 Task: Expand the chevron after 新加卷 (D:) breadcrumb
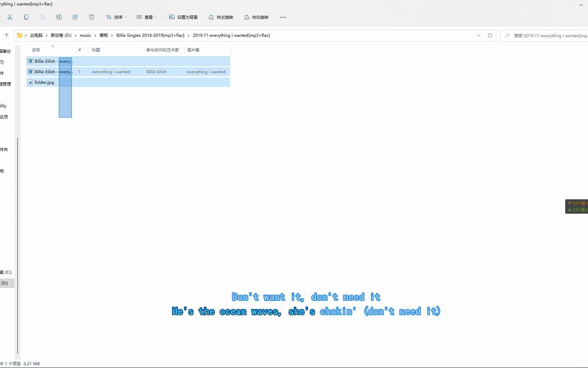coord(76,35)
